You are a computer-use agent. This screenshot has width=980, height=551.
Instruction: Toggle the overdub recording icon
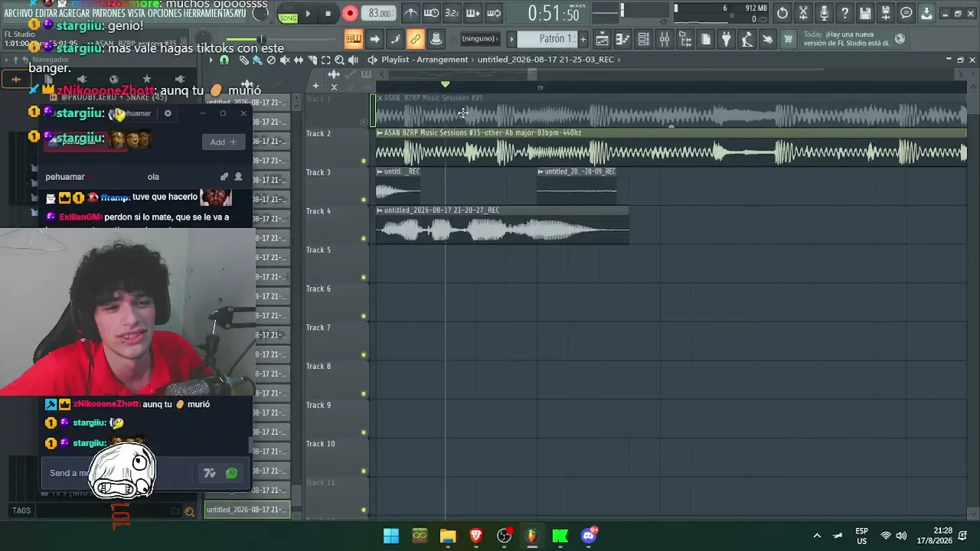[472, 13]
